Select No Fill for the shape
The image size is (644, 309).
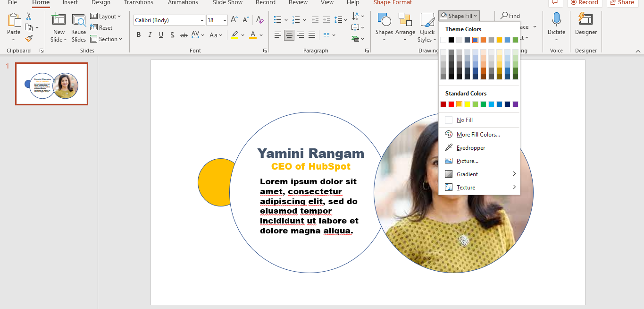coord(465,120)
